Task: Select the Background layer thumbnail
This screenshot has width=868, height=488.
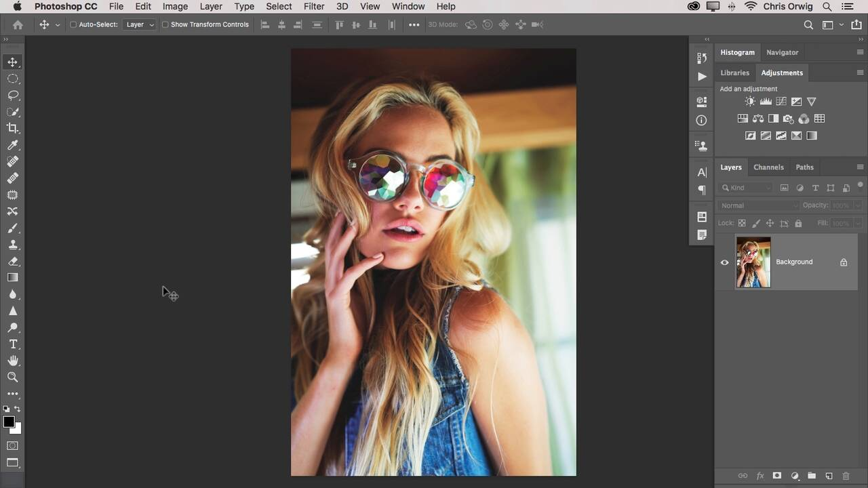Action: (753, 262)
